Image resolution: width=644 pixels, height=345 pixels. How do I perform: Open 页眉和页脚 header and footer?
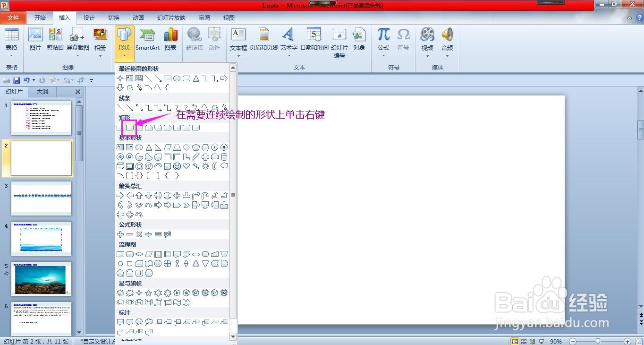click(x=264, y=39)
